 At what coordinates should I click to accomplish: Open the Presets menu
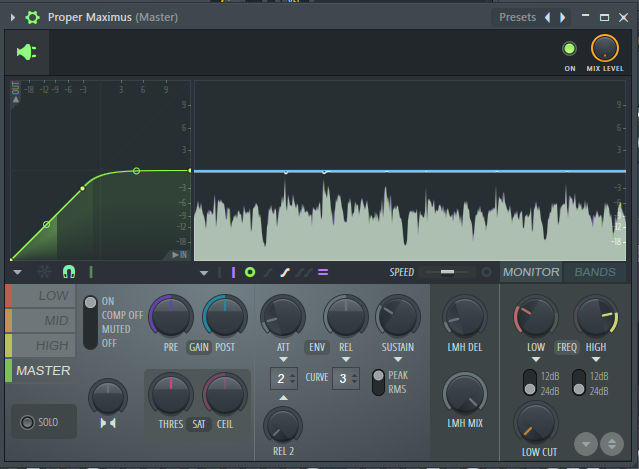click(517, 18)
